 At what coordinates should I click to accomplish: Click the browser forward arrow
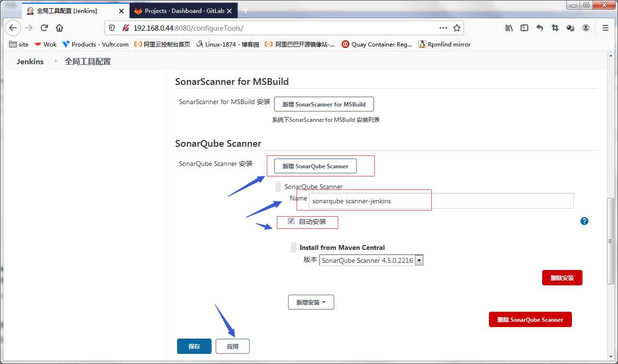click(x=29, y=28)
